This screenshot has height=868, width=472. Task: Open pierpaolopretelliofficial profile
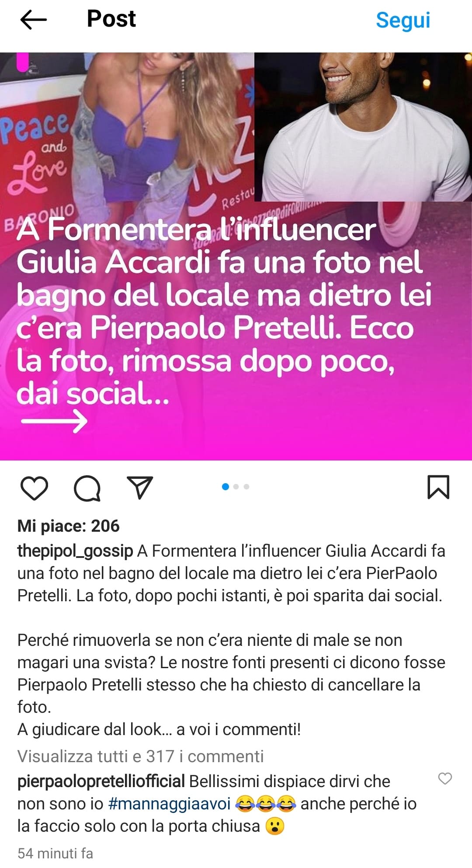click(x=101, y=781)
